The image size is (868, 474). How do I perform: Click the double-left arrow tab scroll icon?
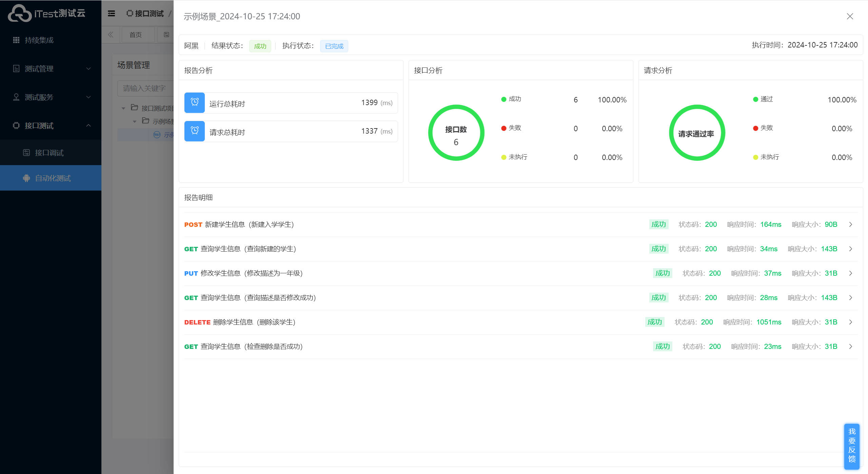tap(111, 35)
